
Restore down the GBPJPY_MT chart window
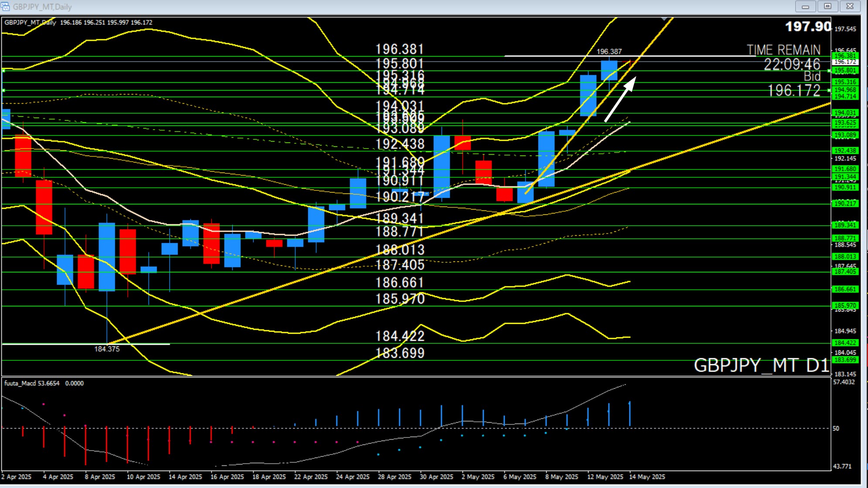point(827,7)
